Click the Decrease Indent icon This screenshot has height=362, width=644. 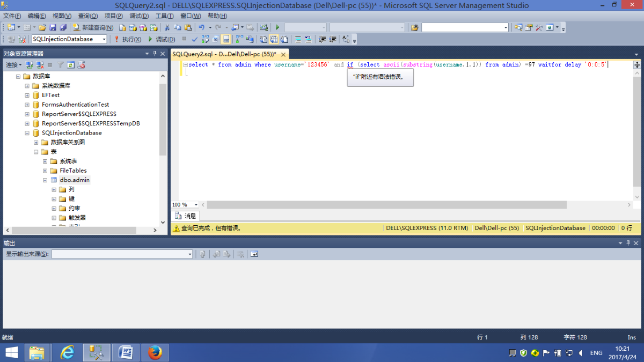tap(322, 39)
